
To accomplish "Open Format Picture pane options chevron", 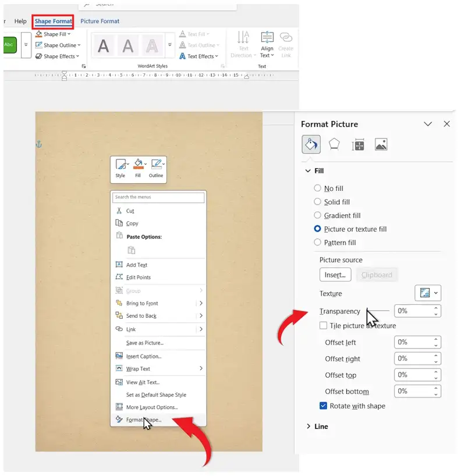I will pos(428,124).
